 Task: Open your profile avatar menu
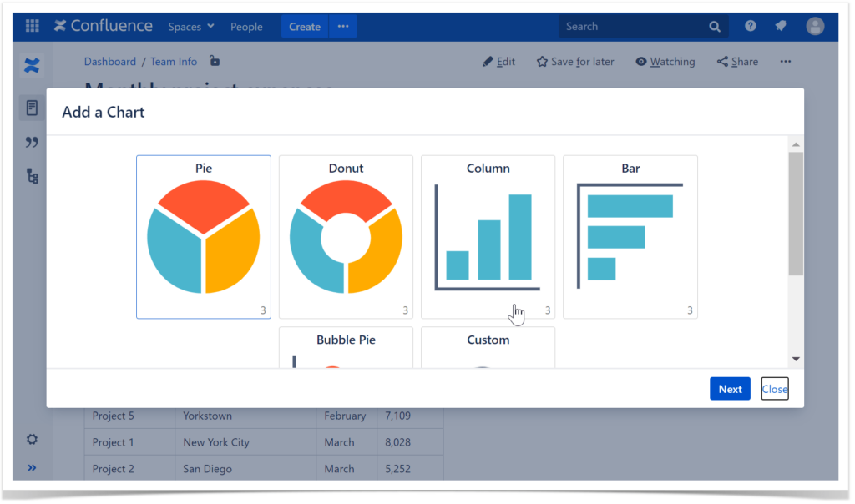815,26
